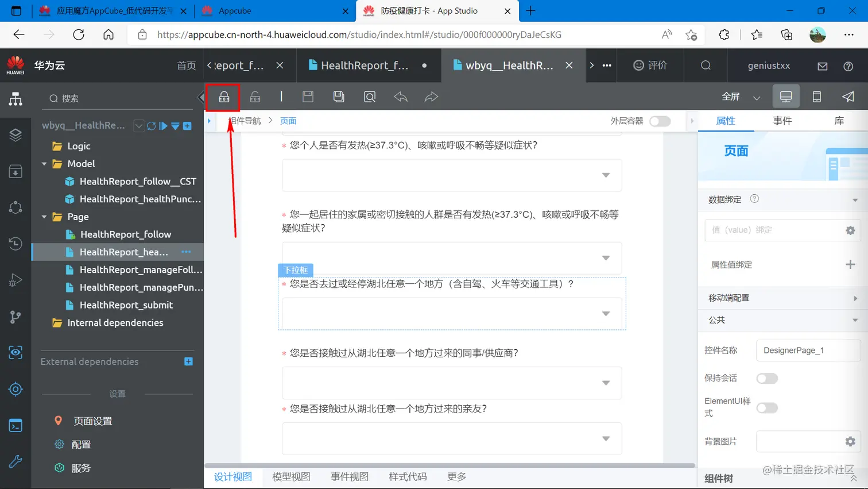868x489 pixels.
Task: Open 页面设置 in settings
Action: 93,421
